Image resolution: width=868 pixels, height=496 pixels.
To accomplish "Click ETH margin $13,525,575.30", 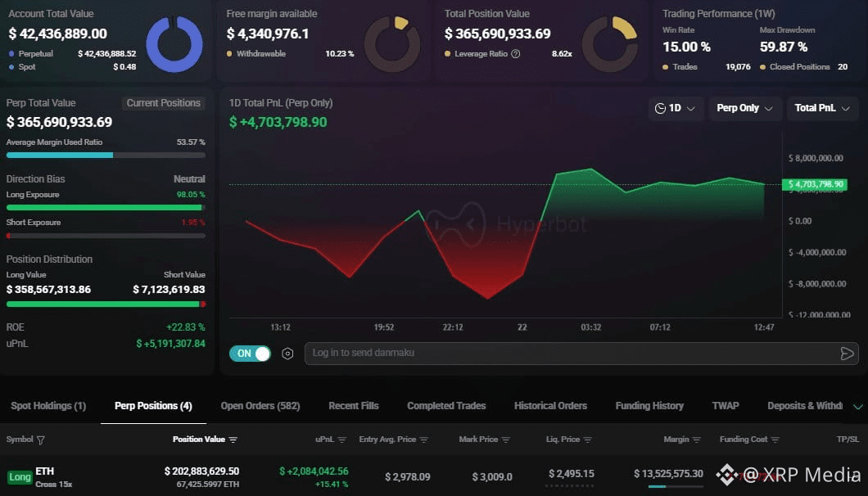I will [668, 474].
